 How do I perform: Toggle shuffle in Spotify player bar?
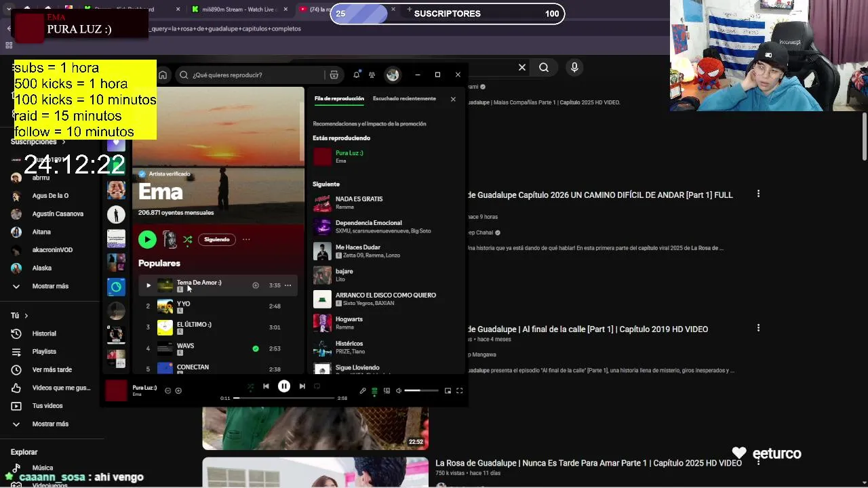tap(250, 386)
